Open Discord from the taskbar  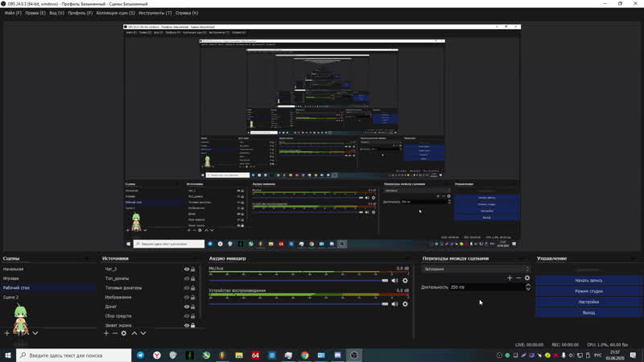point(337,355)
